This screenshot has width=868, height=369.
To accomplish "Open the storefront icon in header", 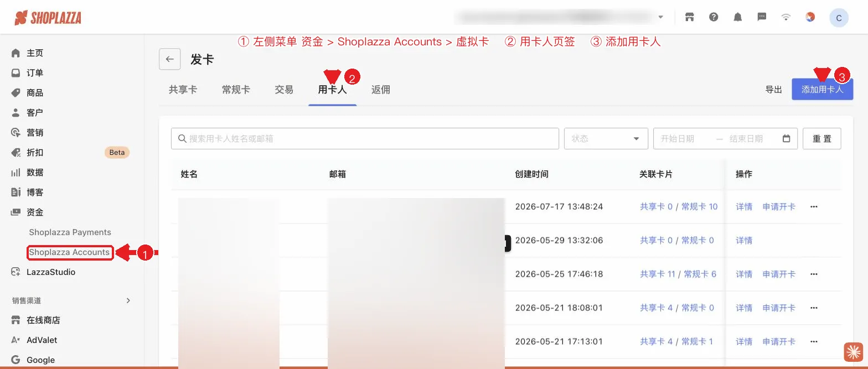I will (689, 17).
